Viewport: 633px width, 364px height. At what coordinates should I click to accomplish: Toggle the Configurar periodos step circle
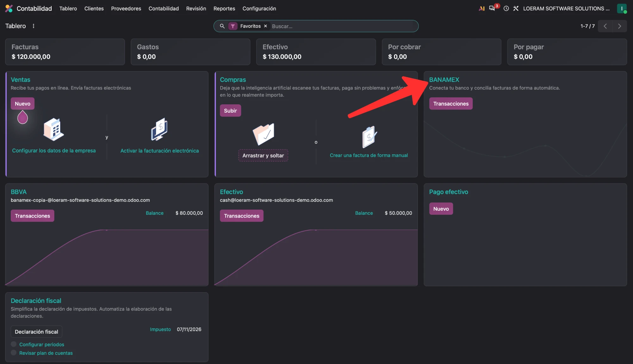14,344
